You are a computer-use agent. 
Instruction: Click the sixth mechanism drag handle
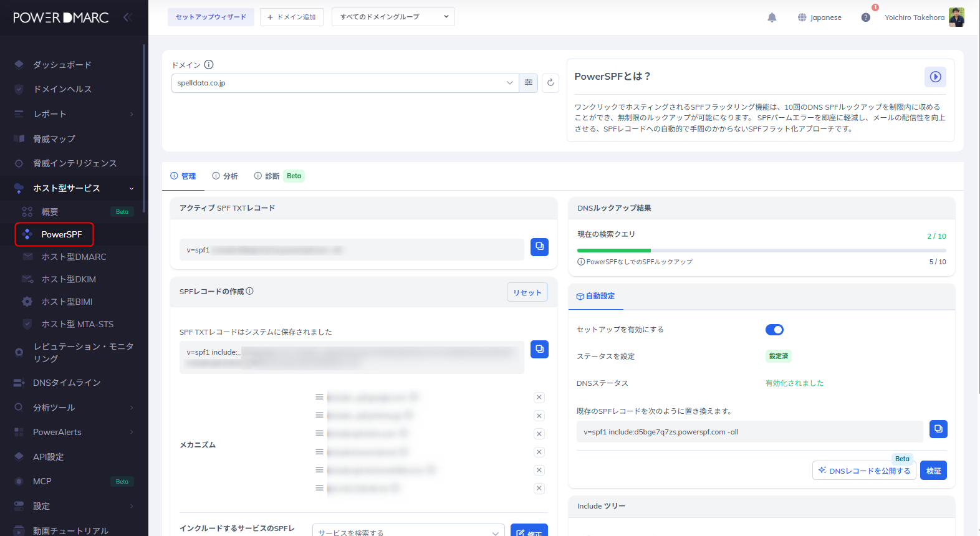coord(319,488)
